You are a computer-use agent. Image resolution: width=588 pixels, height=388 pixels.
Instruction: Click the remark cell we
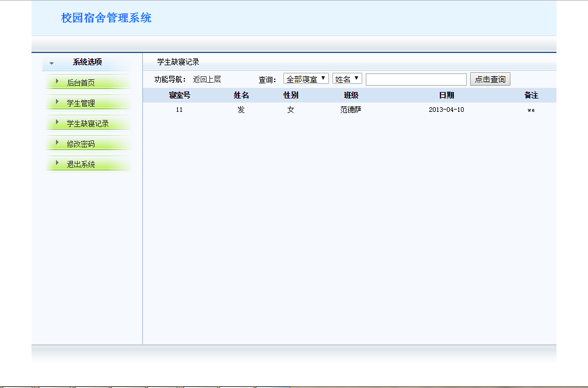point(531,110)
